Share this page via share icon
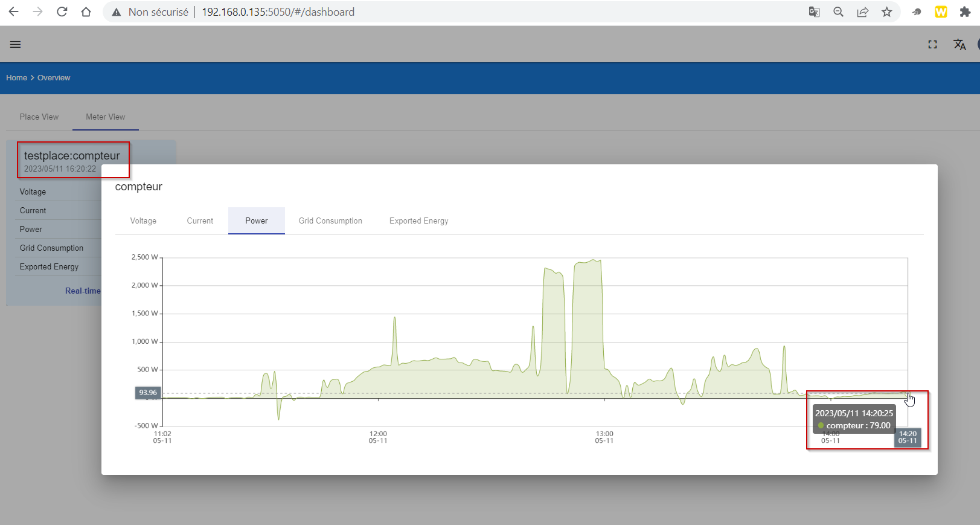The height and width of the screenshot is (525, 980). (862, 12)
